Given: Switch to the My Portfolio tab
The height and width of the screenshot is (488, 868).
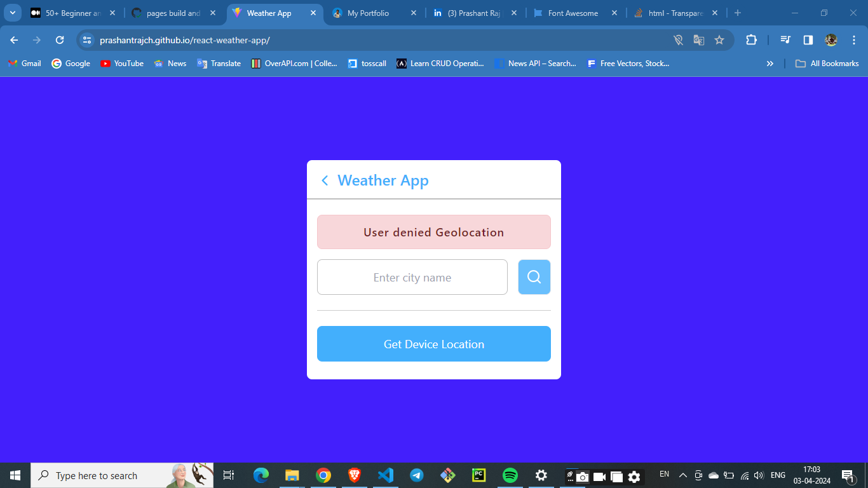Looking at the screenshot, I should tap(368, 13).
